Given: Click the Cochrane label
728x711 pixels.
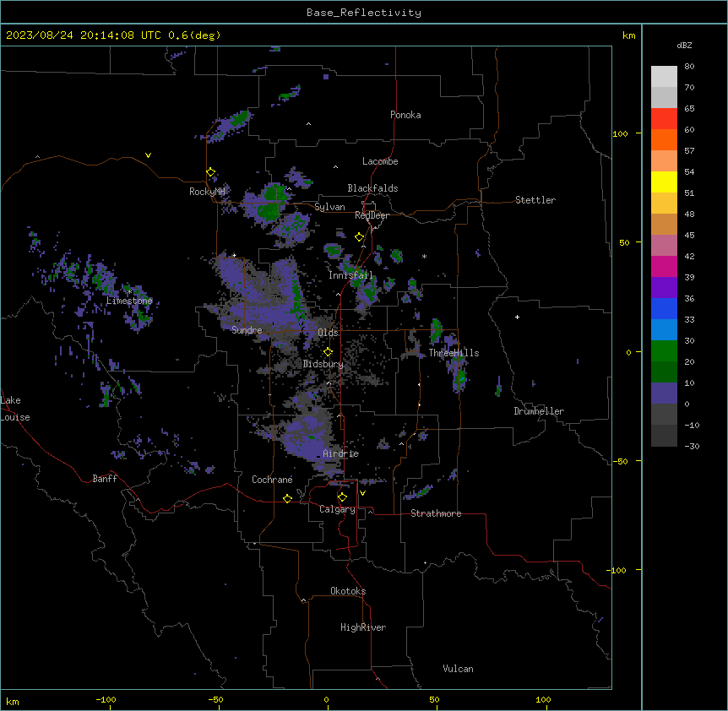Looking at the screenshot, I should click(x=272, y=480).
